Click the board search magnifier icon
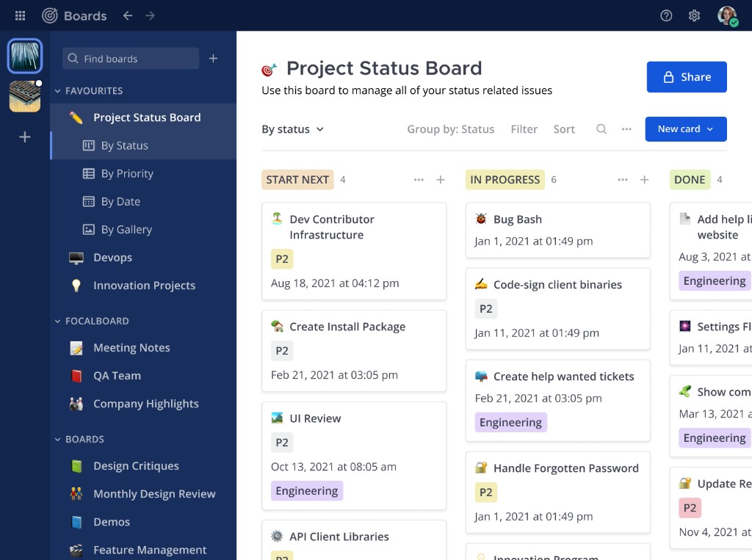The image size is (752, 560). (x=601, y=129)
